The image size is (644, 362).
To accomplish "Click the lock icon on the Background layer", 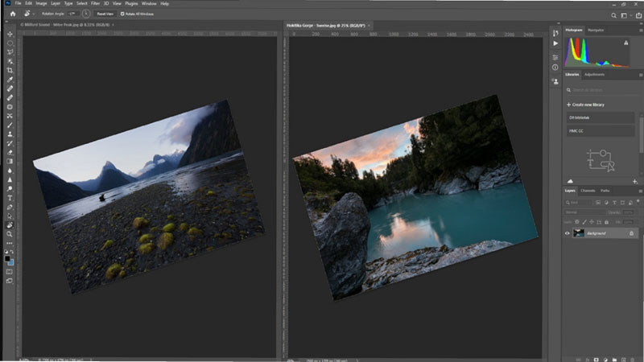I will (630, 233).
